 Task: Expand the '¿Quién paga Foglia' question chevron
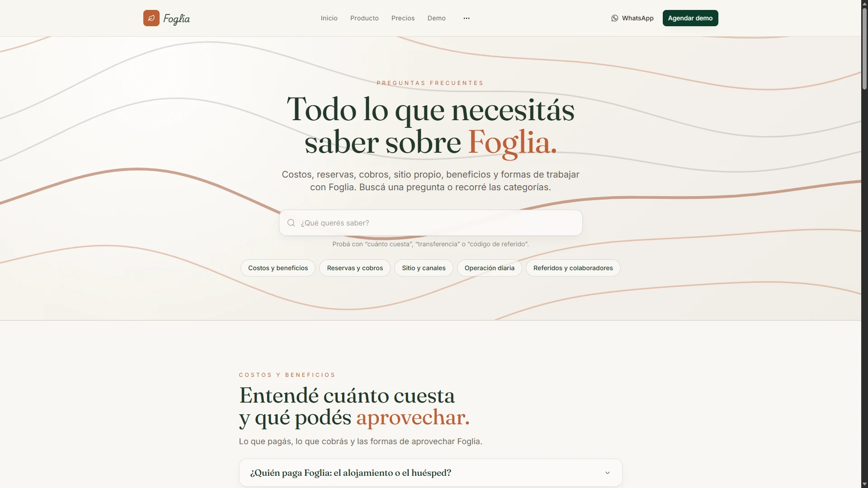pyautogui.click(x=608, y=473)
